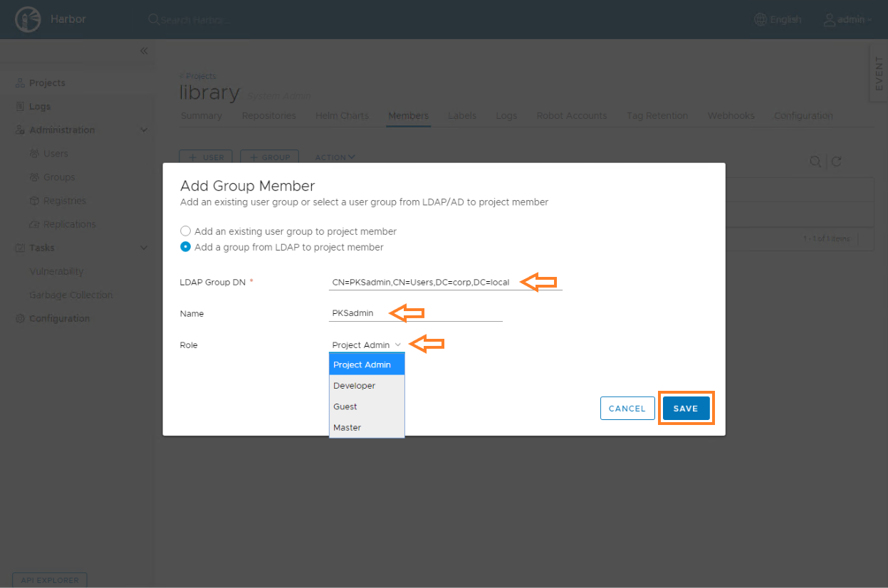
Task: Click the refresh members list icon
Action: 836,162
